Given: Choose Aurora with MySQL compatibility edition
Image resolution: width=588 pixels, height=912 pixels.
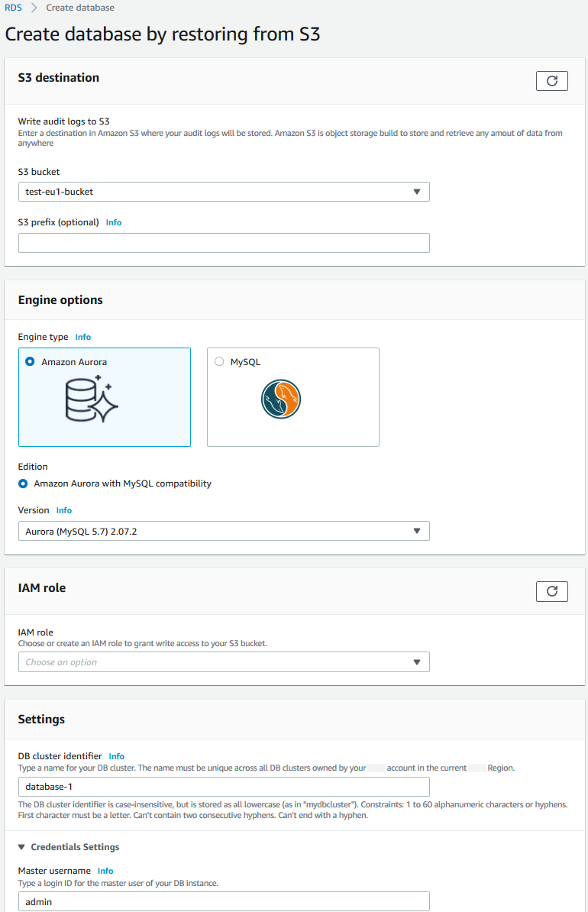Looking at the screenshot, I should point(24,483).
